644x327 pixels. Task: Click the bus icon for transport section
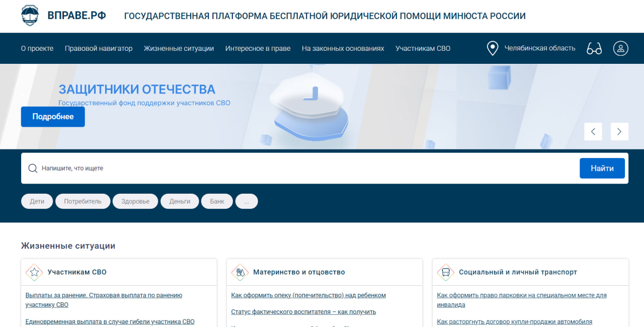(446, 272)
